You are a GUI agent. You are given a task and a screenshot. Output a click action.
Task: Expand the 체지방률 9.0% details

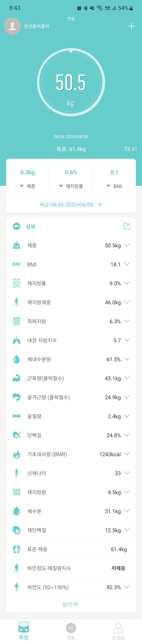(x=127, y=283)
